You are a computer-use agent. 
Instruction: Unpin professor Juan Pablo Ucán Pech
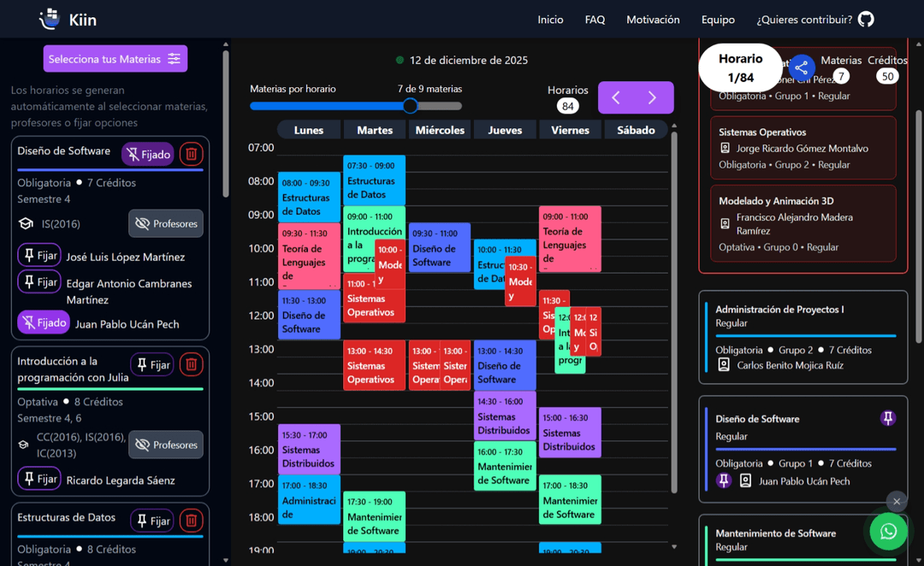[x=44, y=322]
